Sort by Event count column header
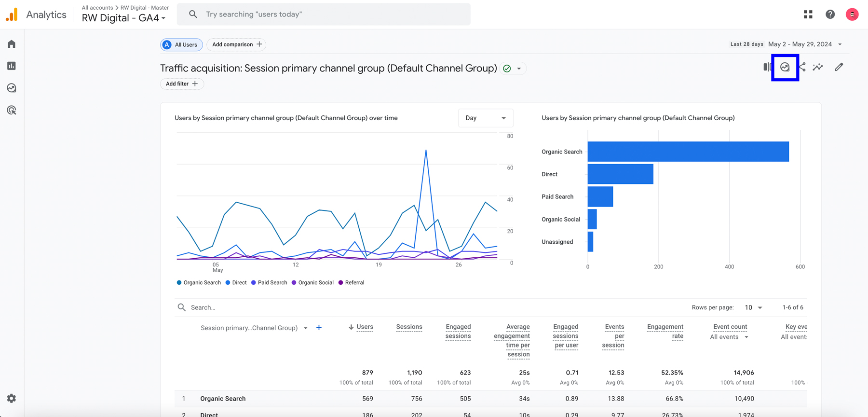Screen dimensions: 868x417 pyautogui.click(x=730, y=327)
